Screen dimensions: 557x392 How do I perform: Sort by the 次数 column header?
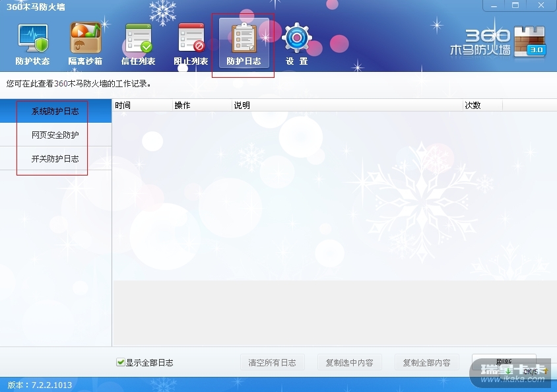pyautogui.click(x=483, y=106)
